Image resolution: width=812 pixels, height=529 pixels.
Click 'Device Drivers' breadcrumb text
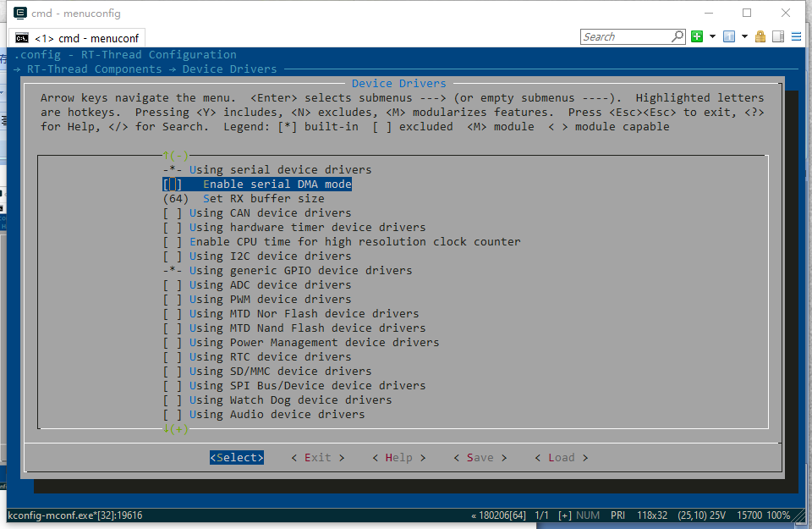coord(229,69)
